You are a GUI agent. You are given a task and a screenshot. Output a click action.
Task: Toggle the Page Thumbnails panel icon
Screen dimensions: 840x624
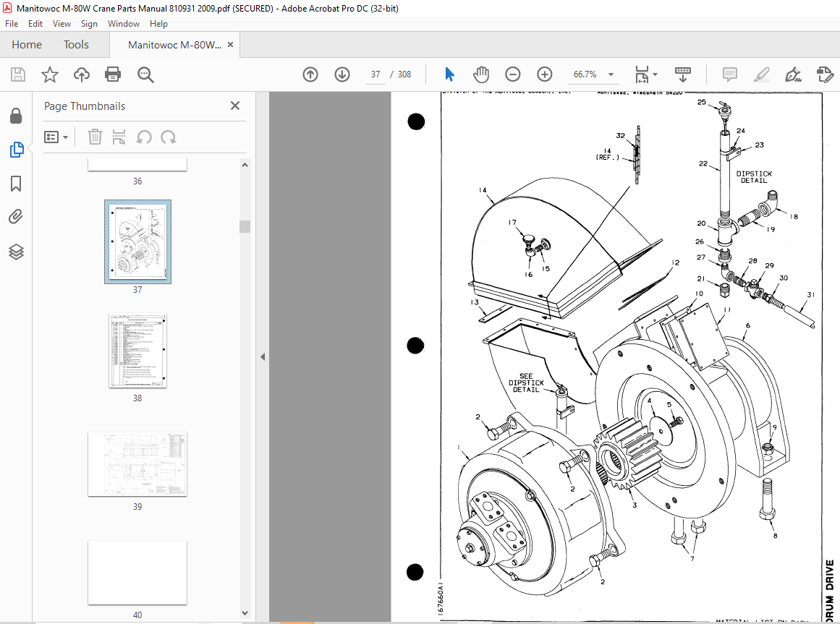(17, 149)
